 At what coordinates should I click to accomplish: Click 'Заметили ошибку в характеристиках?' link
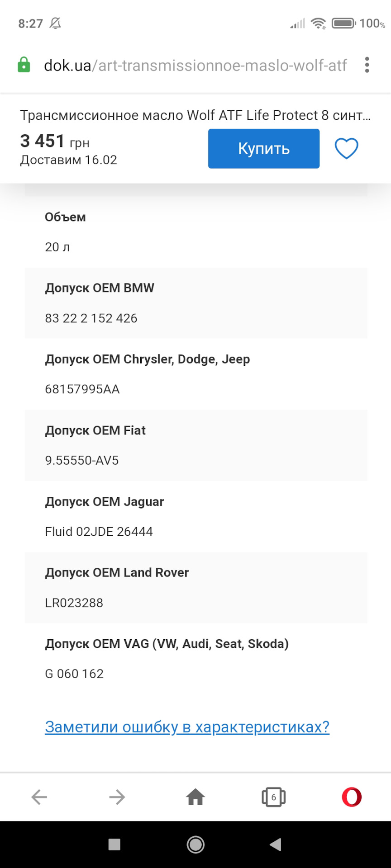click(187, 727)
